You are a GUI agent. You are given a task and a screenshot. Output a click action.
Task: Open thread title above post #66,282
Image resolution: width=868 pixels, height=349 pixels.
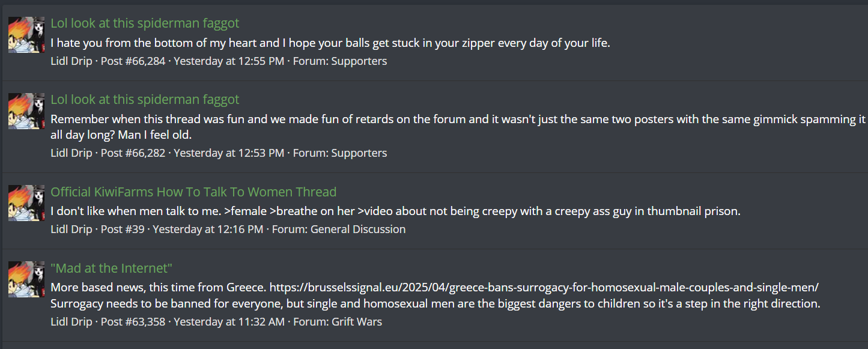tap(145, 100)
